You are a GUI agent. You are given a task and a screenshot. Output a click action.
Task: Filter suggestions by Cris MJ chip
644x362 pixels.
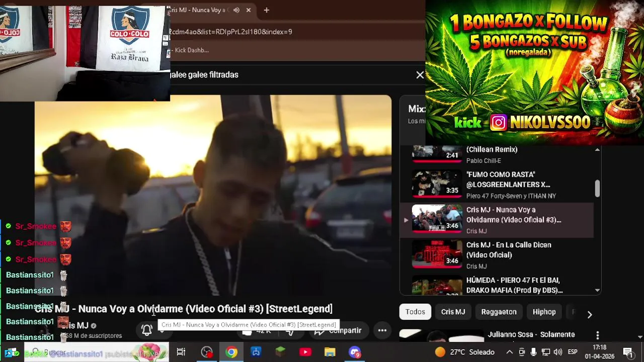click(x=453, y=312)
